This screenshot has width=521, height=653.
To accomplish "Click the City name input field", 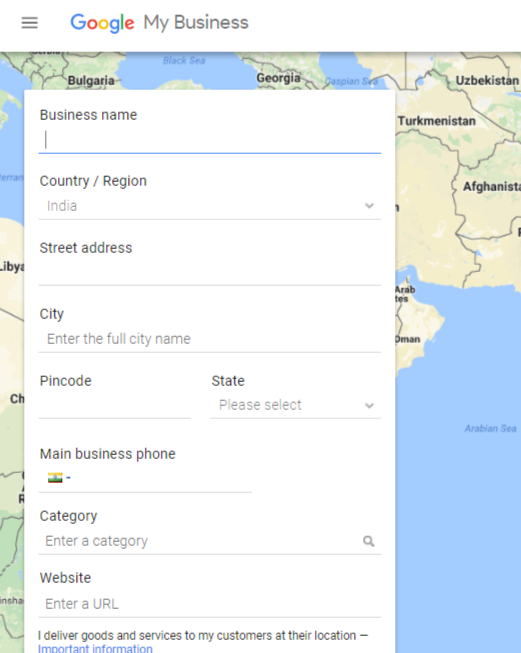I will 209,339.
